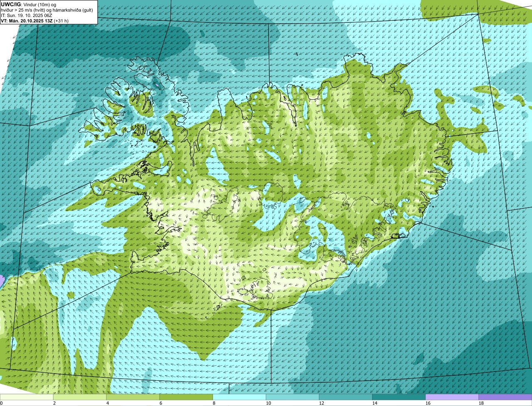
Task: Click the legend scale label '4'
Action: point(108,403)
